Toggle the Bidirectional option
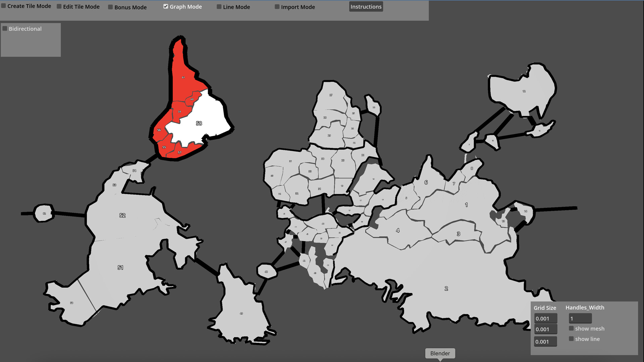 (x=5, y=28)
